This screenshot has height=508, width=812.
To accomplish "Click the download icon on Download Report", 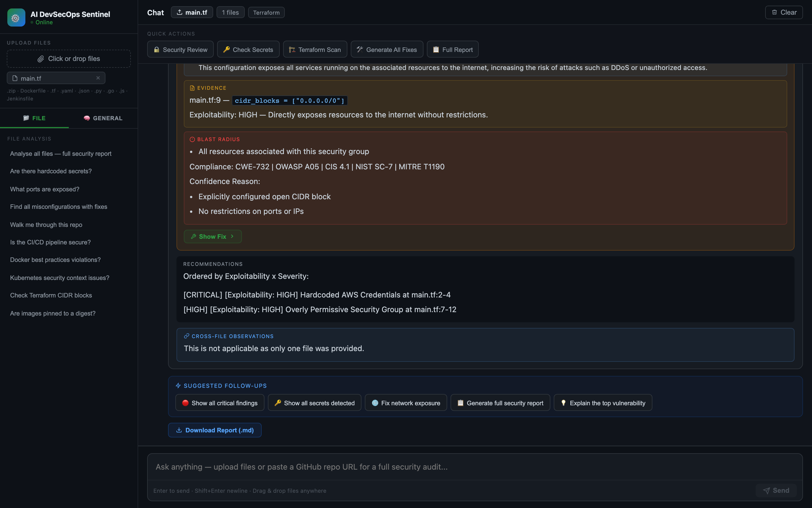I will pos(179,430).
